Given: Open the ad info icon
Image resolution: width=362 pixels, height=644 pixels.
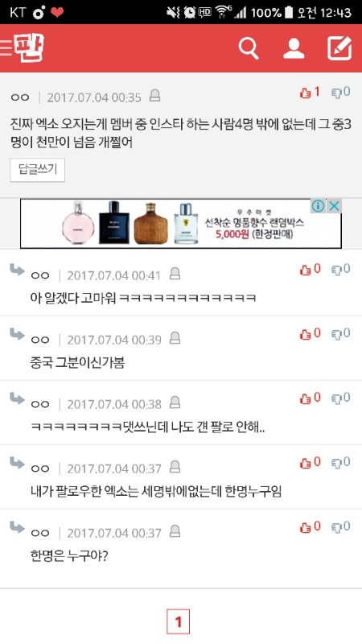Looking at the screenshot, I should tap(318, 206).
